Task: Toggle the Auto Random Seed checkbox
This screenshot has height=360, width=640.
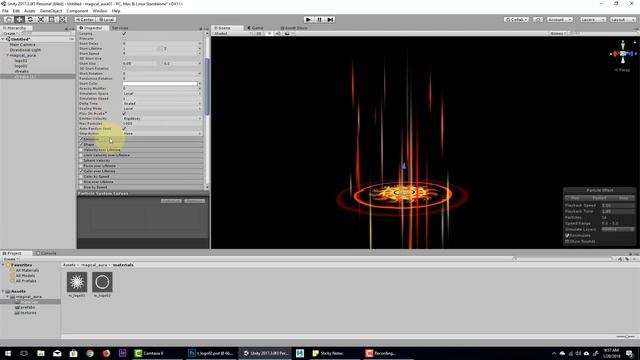Action: pyautogui.click(x=124, y=129)
